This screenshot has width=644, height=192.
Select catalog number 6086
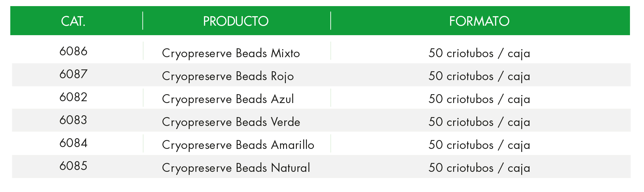click(73, 51)
